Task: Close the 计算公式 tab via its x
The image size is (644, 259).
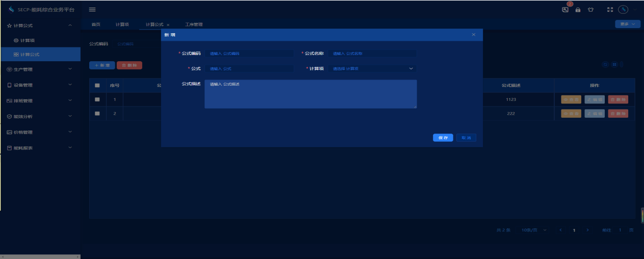Action: tap(168, 25)
